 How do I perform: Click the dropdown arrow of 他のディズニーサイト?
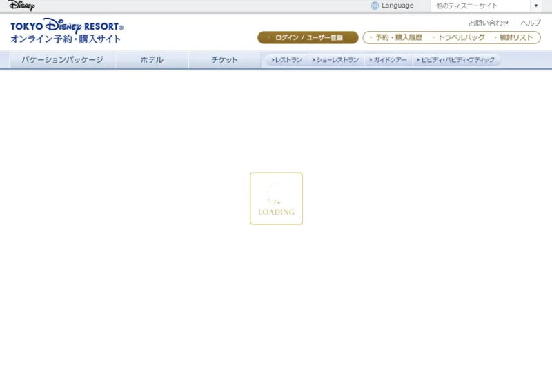(x=536, y=6)
